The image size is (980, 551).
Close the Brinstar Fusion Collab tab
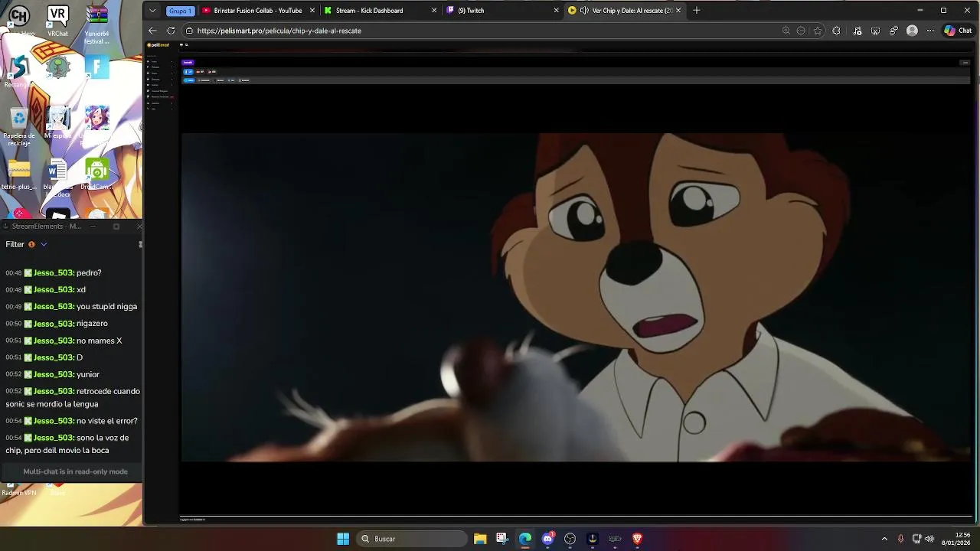coord(312,11)
